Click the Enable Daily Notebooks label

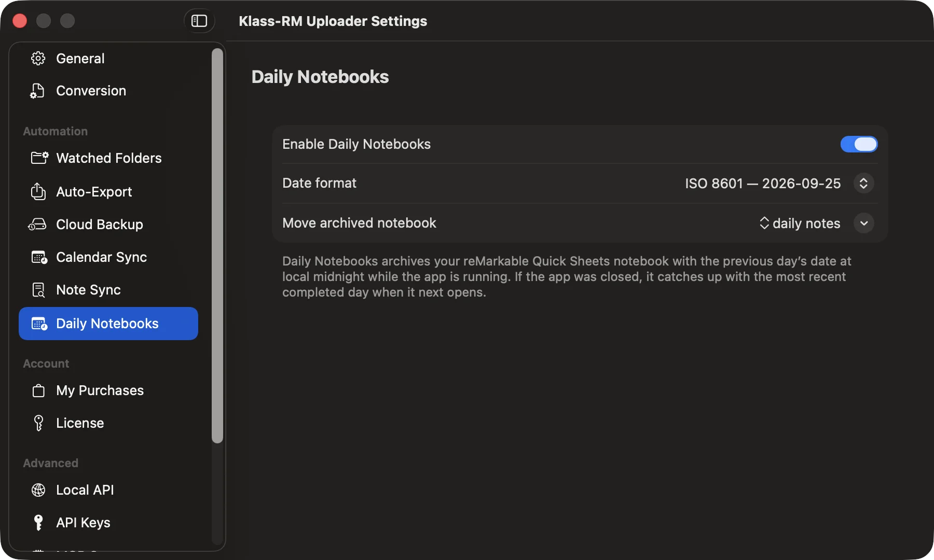coord(356,144)
